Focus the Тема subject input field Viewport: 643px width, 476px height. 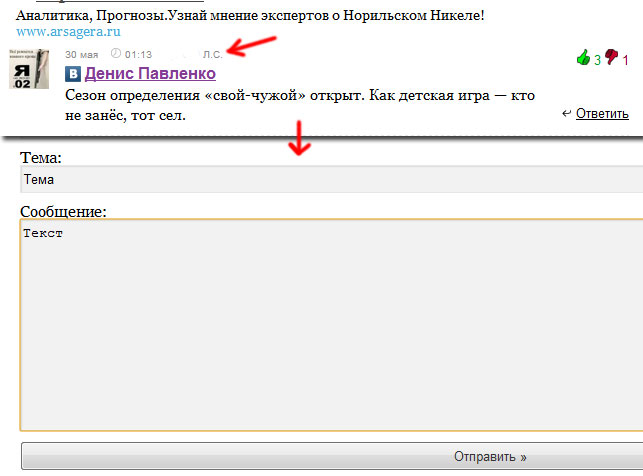(x=330, y=179)
